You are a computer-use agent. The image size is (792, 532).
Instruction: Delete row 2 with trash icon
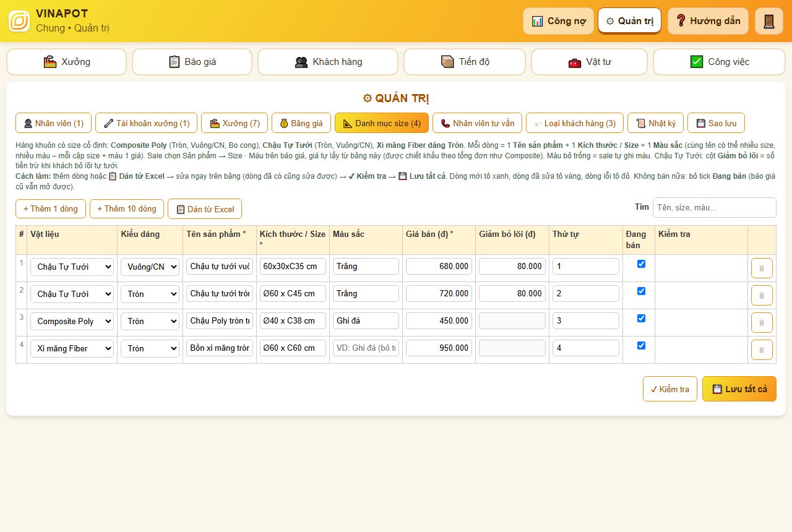point(762,296)
